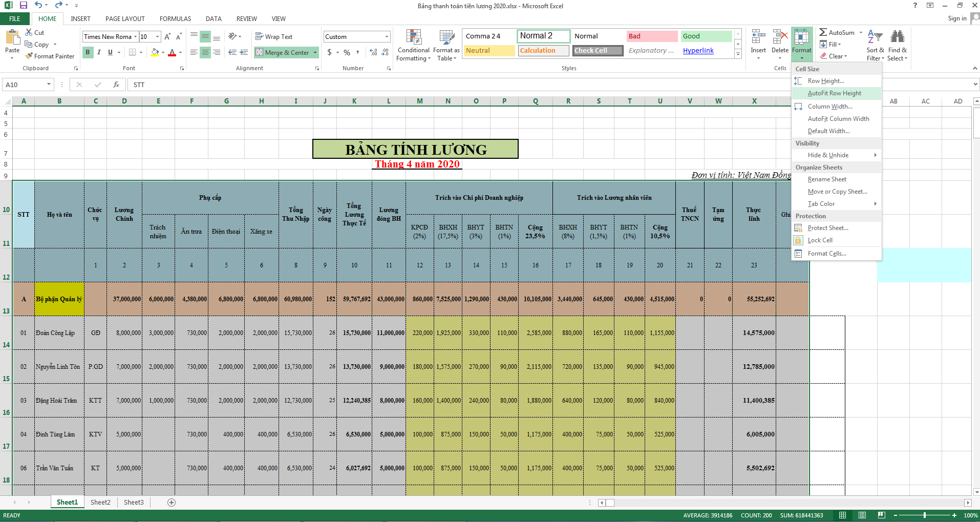Screen dimensions: 980x522
Task: Apply the Hyperlink cell style
Action: tap(698, 50)
